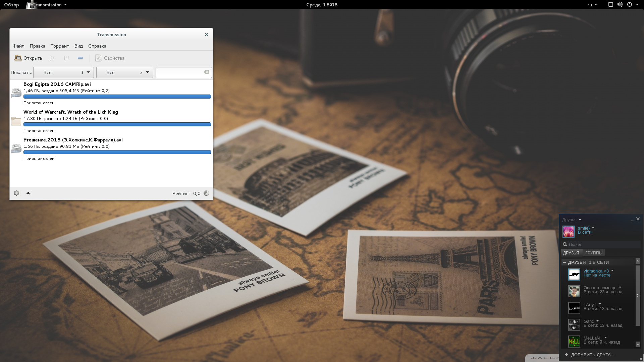This screenshot has height=362, width=644.
Task: Open the Правка menu
Action: tap(37, 46)
